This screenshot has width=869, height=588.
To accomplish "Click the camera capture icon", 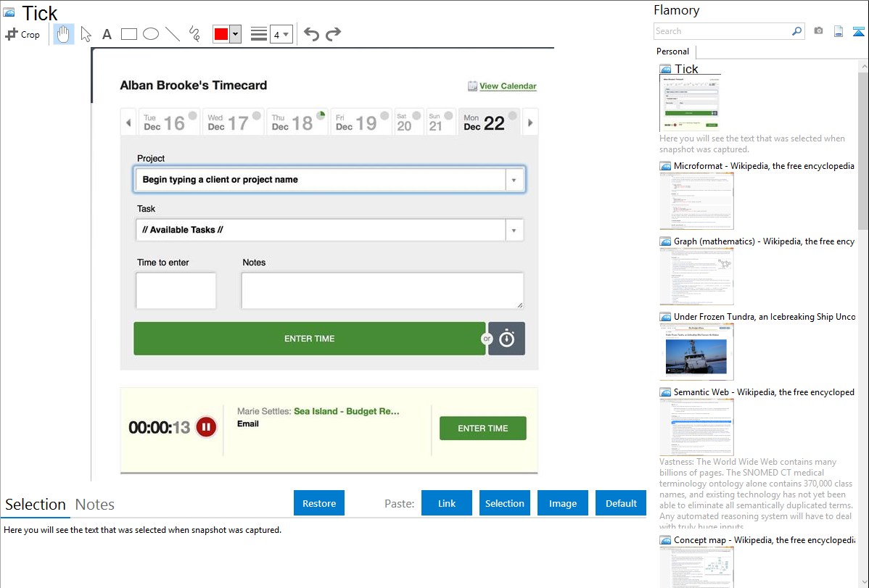I will (x=818, y=31).
